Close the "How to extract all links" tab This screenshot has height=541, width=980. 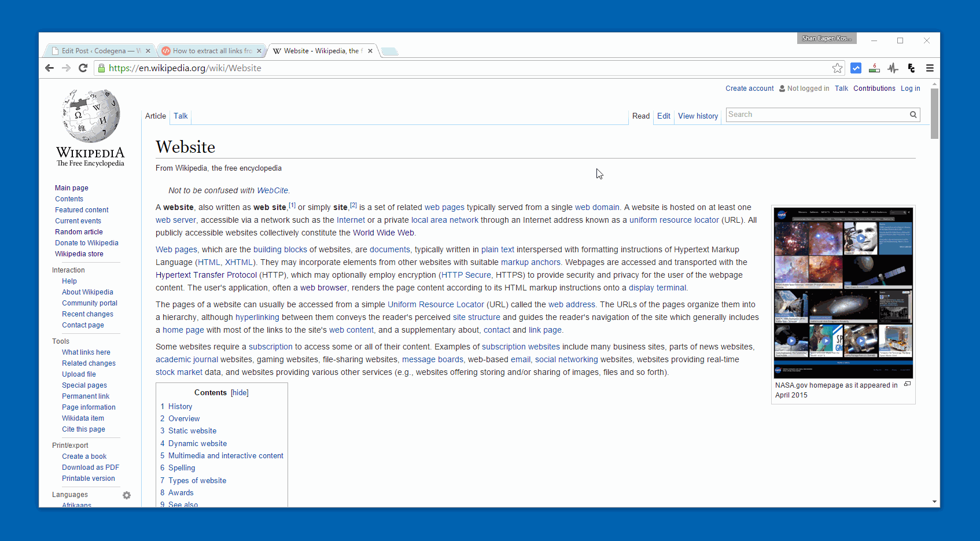click(259, 51)
